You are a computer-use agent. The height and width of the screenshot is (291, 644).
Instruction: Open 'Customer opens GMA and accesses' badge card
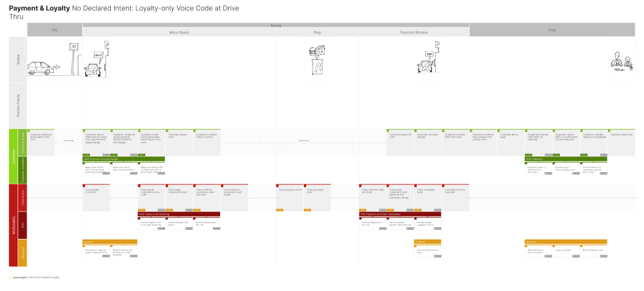[96, 142]
